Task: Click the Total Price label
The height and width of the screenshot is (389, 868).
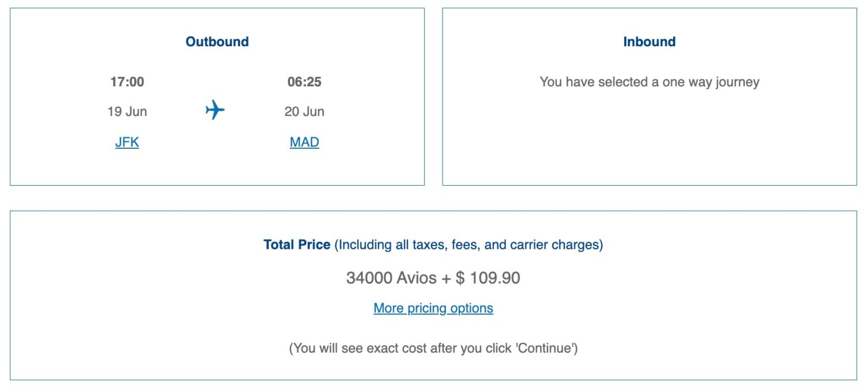Action: [297, 245]
